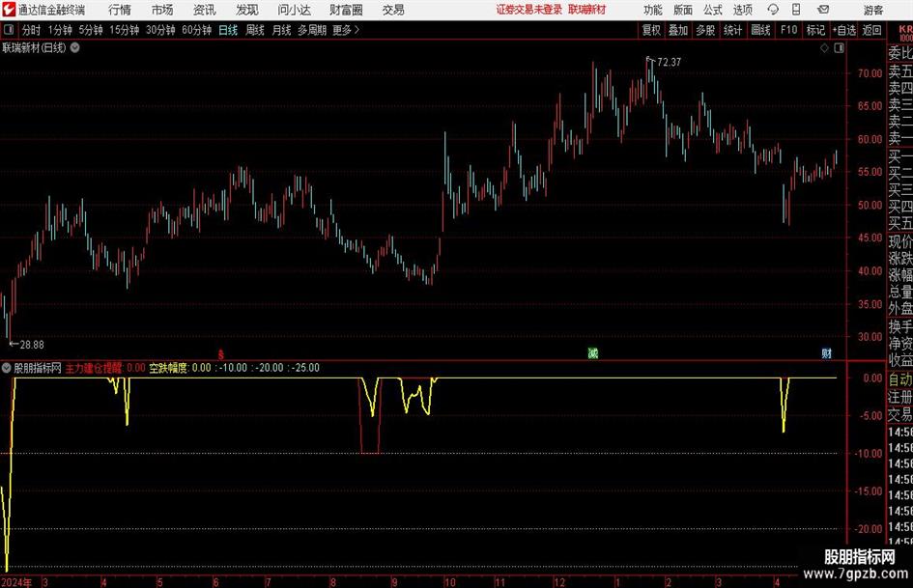Open the 功能 menu

pos(653,10)
